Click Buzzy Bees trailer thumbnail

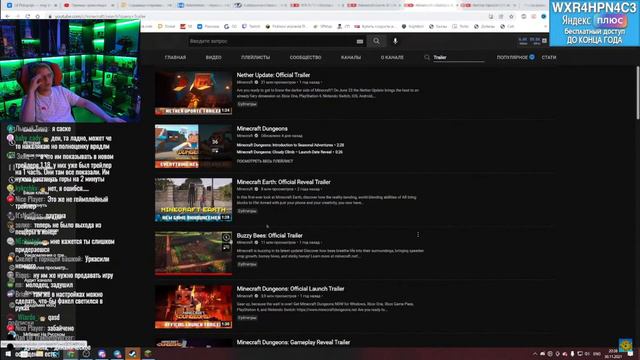[x=193, y=253]
